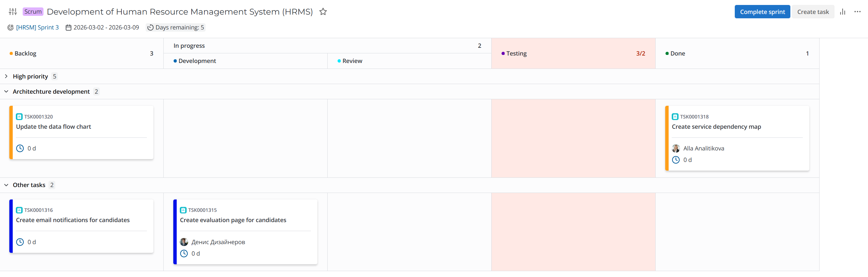Open the three-dot more options menu
The image size is (868, 277).
(857, 12)
